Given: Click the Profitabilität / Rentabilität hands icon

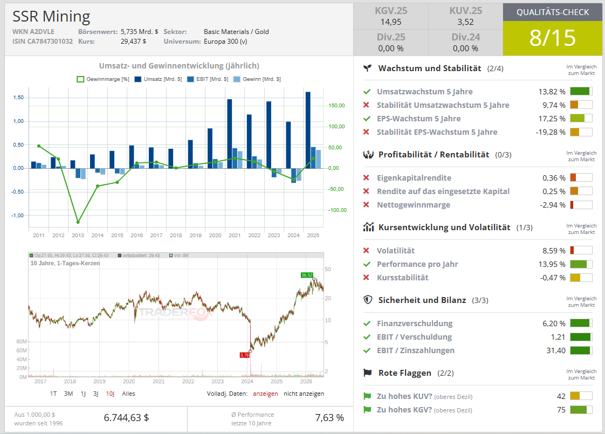Looking at the screenshot, I should click(x=368, y=155).
